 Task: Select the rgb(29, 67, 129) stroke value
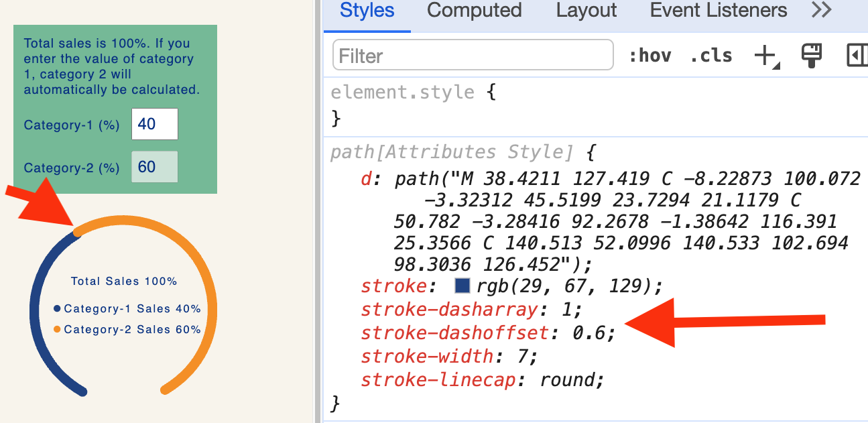(x=564, y=286)
